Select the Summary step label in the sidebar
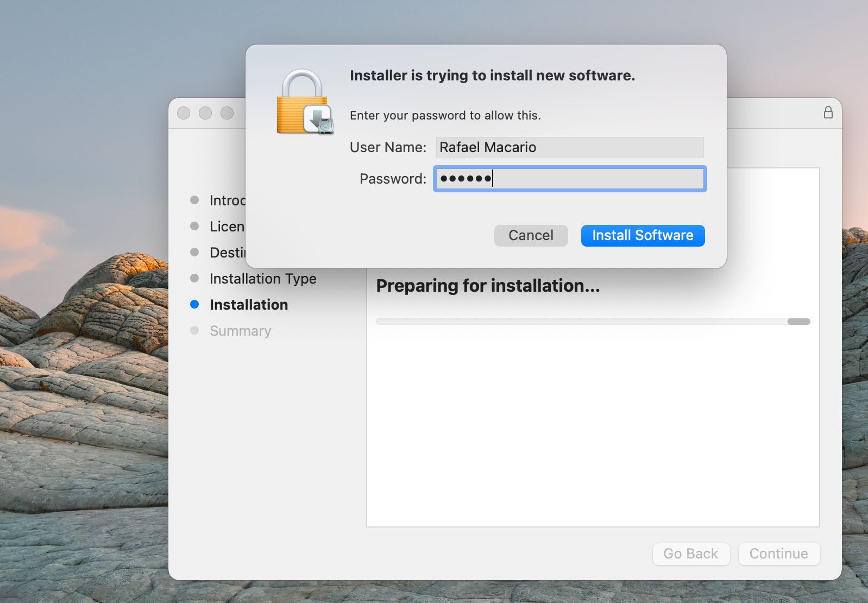The height and width of the screenshot is (603, 868). point(240,331)
